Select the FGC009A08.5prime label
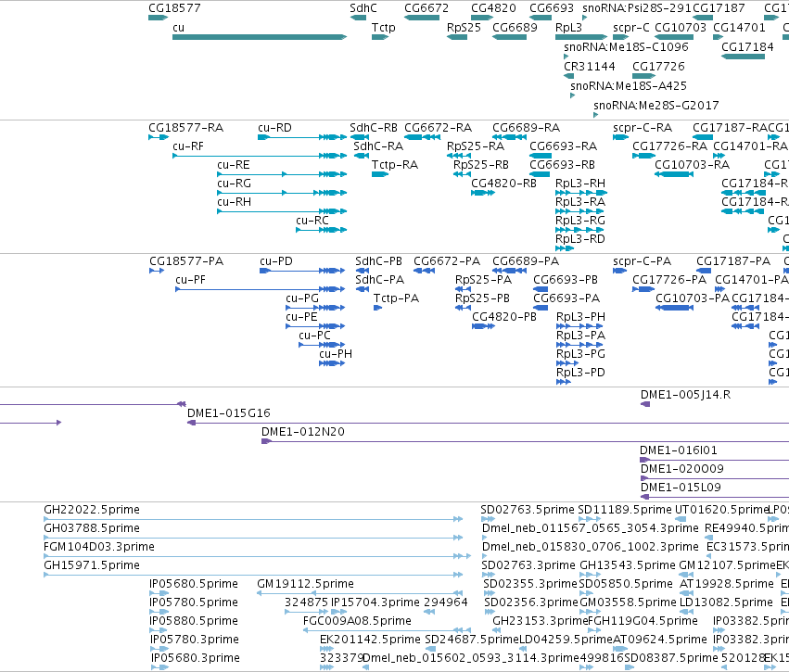The image size is (789, 672). coord(357,621)
